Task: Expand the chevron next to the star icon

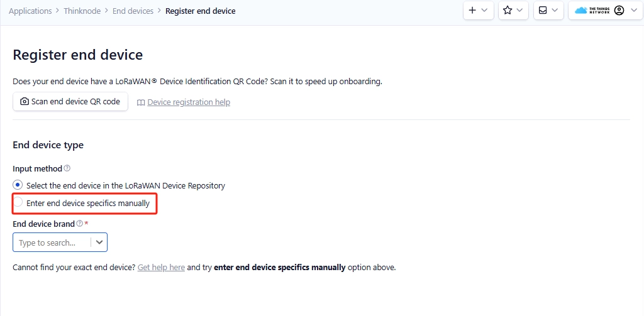Action: tap(519, 11)
